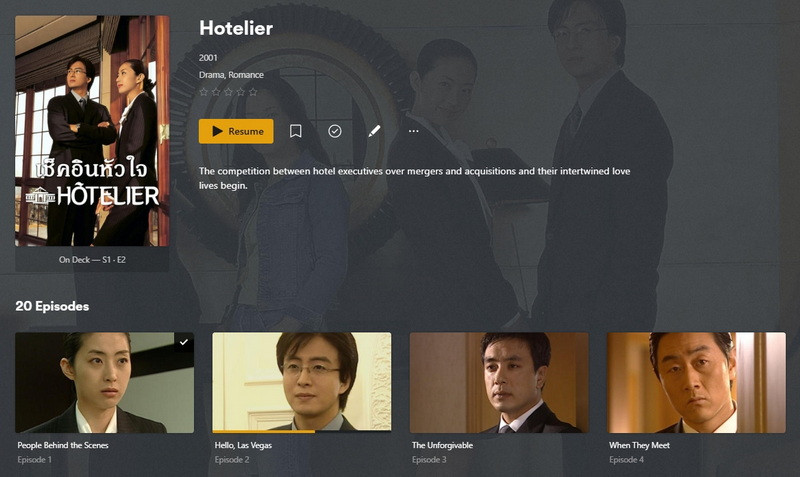Give the show a two-star rating

(216, 92)
